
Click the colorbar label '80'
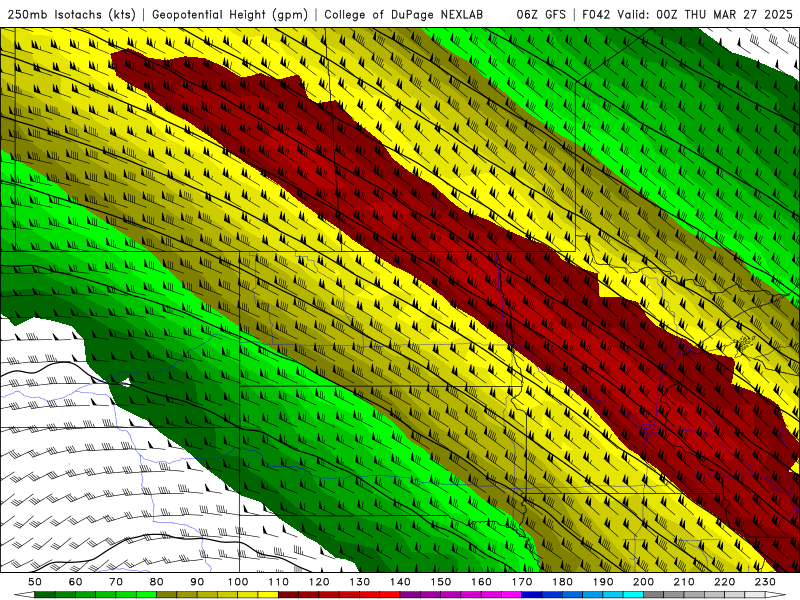157,582
